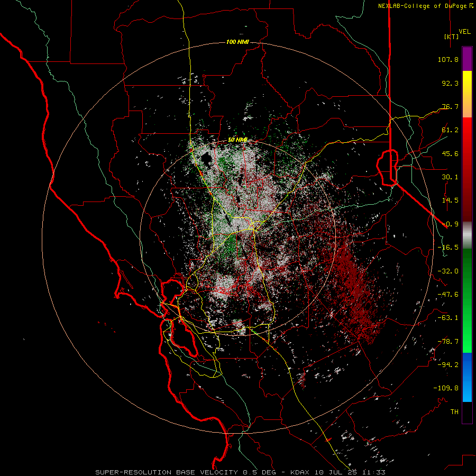
Task: Click the -78.7 velocity scale value
Action: click(x=448, y=342)
